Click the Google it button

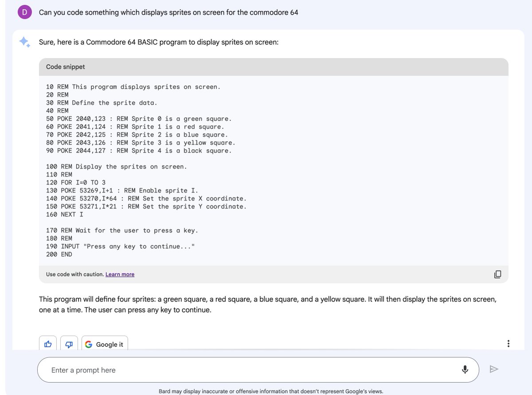[105, 344]
